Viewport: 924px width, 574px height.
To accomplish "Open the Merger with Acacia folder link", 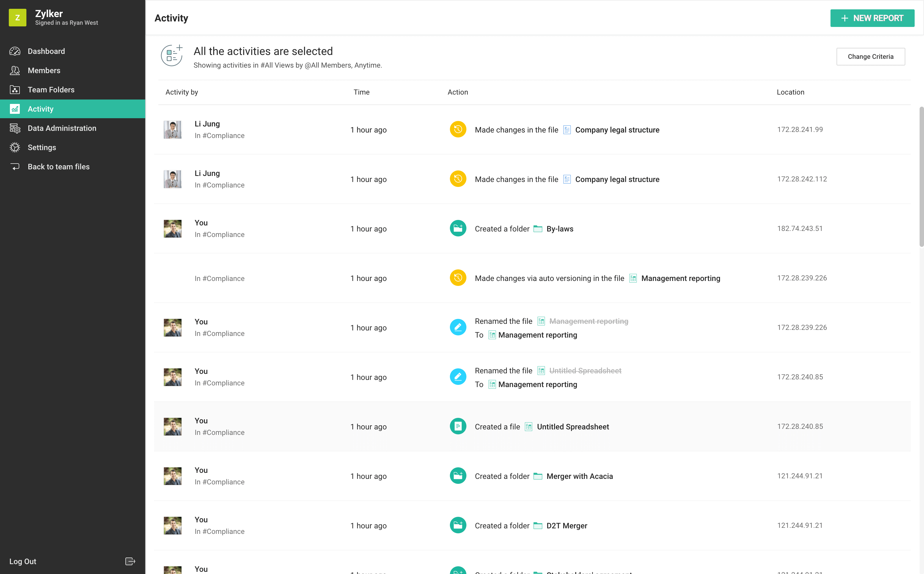I will tap(579, 476).
